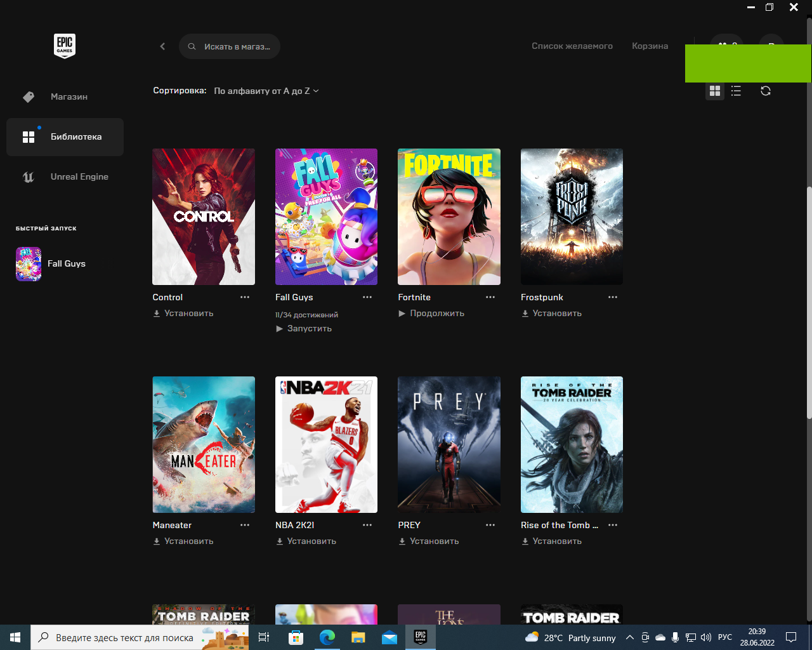Open Магазин in the sidebar

[x=65, y=97]
